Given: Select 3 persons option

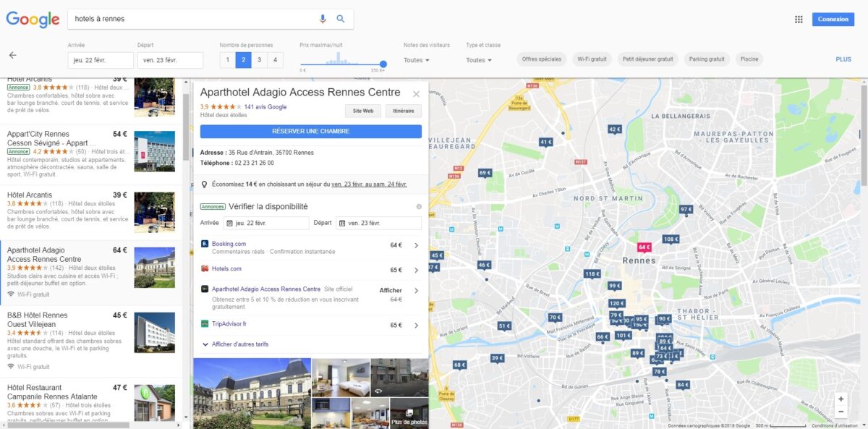Looking at the screenshot, I should (260, 60).
